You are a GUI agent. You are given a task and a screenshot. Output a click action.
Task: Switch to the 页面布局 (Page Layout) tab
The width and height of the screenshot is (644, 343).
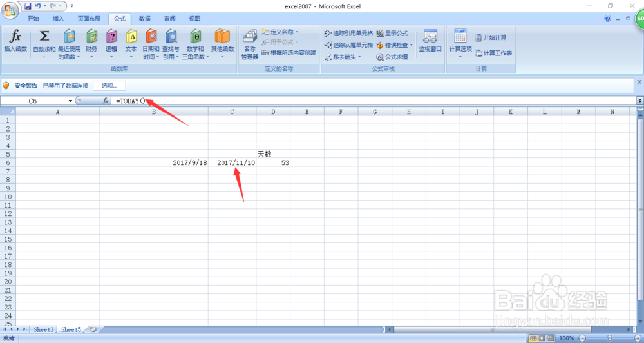89,19
